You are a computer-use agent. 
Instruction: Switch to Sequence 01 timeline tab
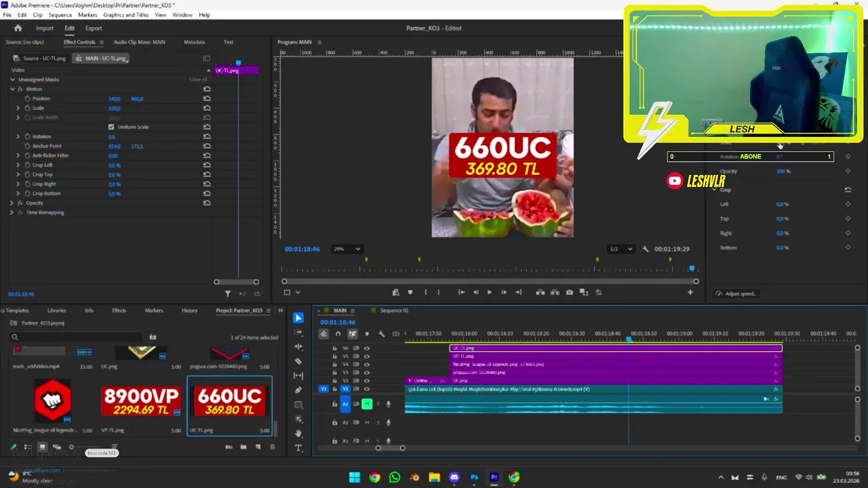click(394, 310)
